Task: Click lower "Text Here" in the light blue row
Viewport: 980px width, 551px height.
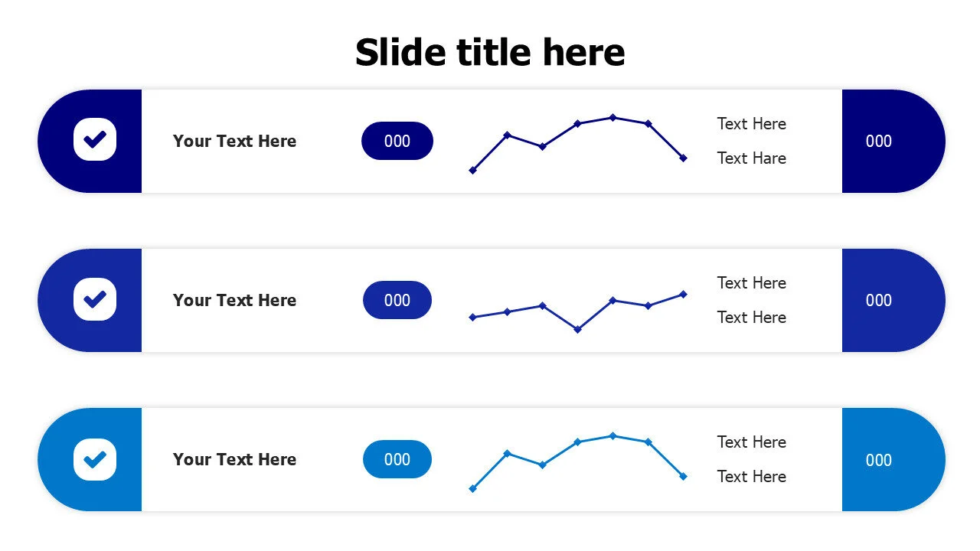Action: [751, 477]
